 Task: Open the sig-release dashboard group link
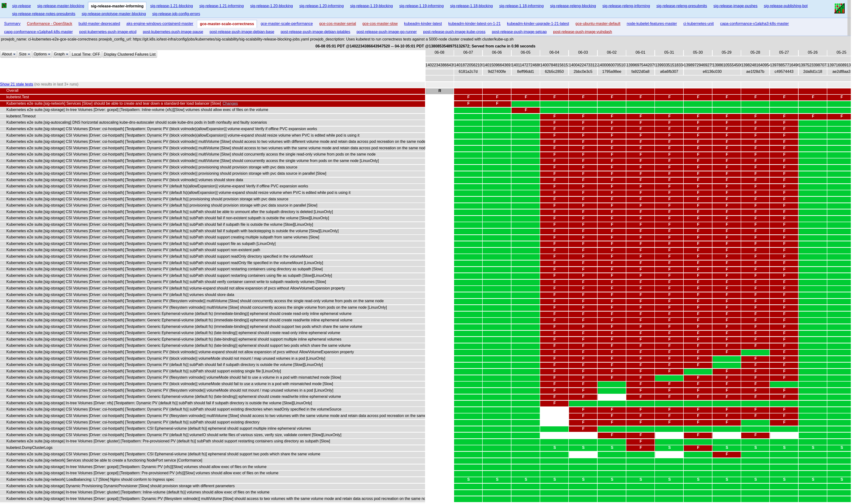[21, 6]
